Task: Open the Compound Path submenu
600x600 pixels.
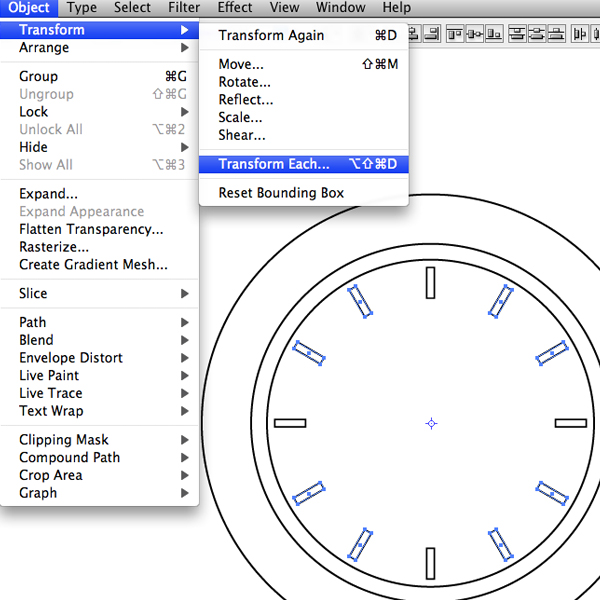Action: (99, 458)
